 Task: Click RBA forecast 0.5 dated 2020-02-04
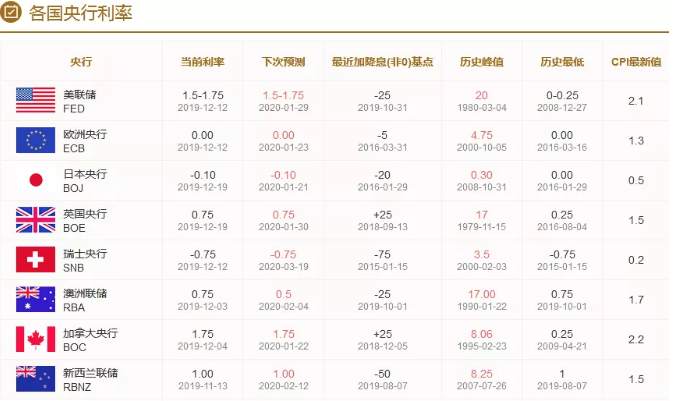tap(283, 300)
